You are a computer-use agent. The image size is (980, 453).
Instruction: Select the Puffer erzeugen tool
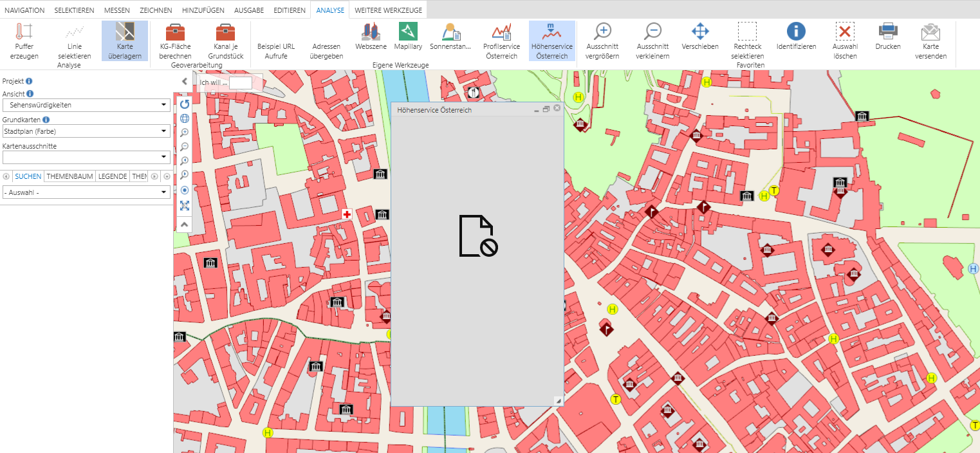24,41
